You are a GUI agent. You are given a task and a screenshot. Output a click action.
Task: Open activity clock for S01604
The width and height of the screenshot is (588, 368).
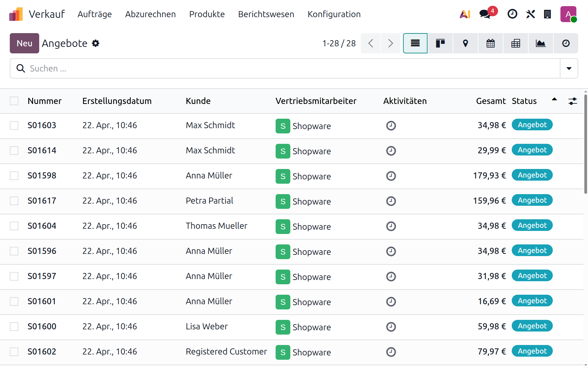pyautogui.click(x=391, y=226)
